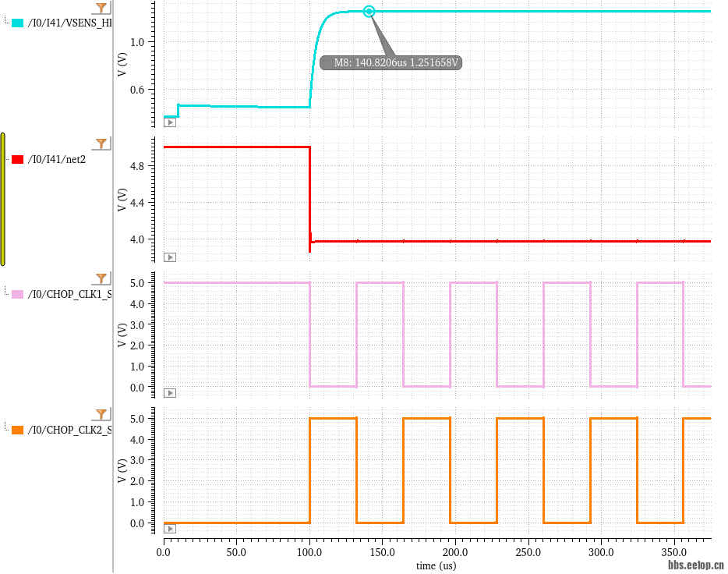The height and width of the screenshot is (574, 728).
Task: Select the /I0/I41/VSENS_HI signal name
Action: pyautogui.click(x=69, y=23)
